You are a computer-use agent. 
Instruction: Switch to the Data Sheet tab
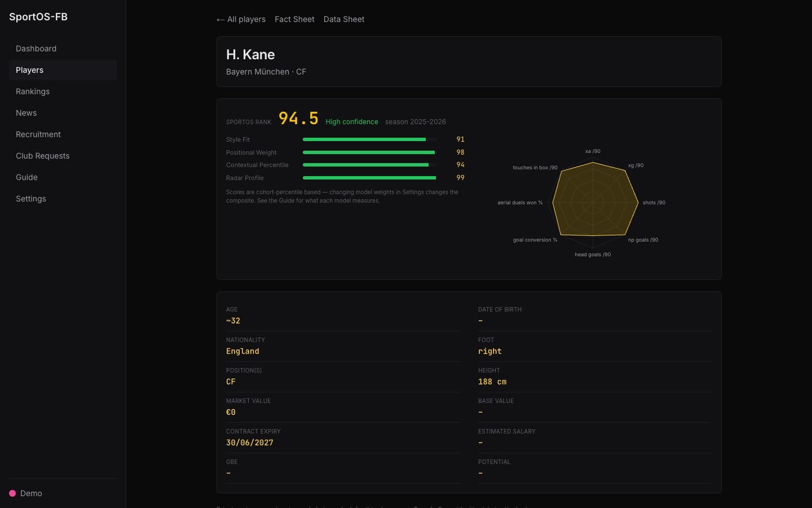click(344, 19)
